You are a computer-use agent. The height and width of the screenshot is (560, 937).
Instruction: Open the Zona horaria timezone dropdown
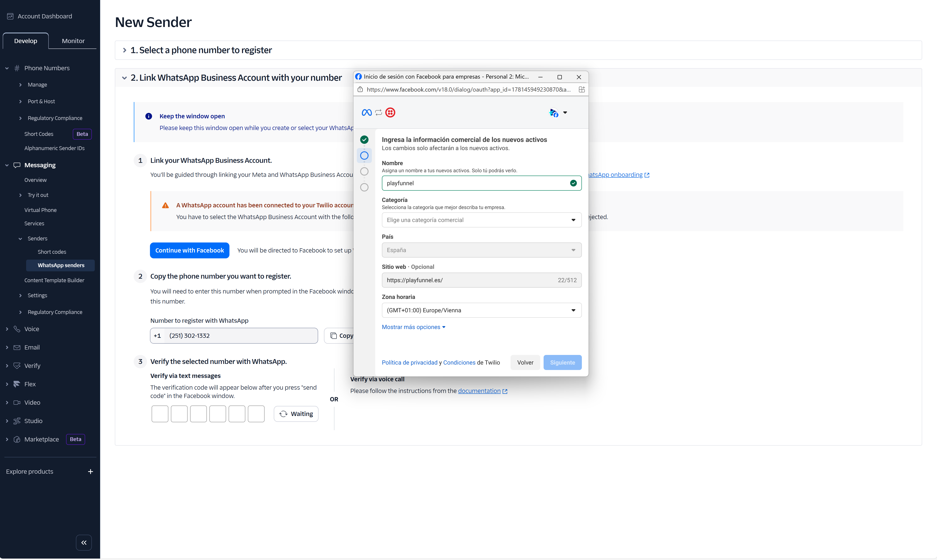pos(481,310)
